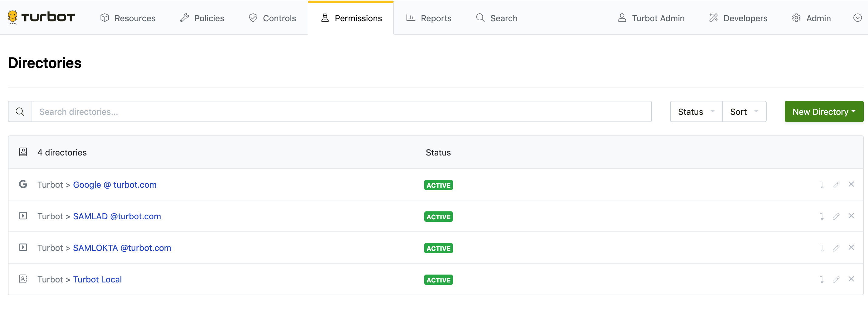The height and width of the screenshot is (311, 868).
Task: Focus the Search directories input field
Action: point(342,112)
